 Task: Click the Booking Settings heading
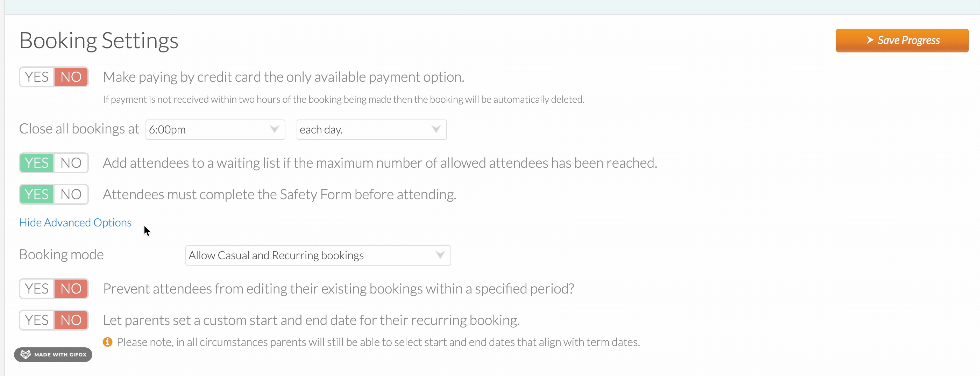point(99,40)
